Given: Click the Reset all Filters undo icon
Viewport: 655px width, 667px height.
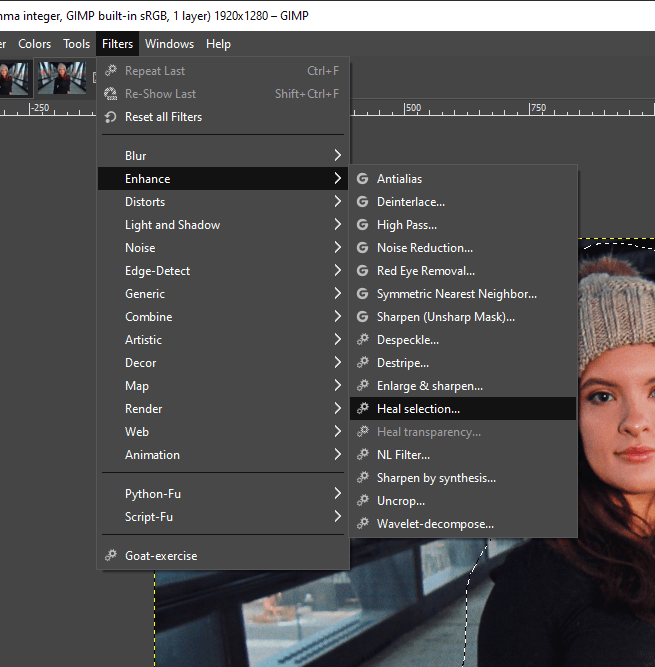Looking at the screenshot, I should (111, 117).
